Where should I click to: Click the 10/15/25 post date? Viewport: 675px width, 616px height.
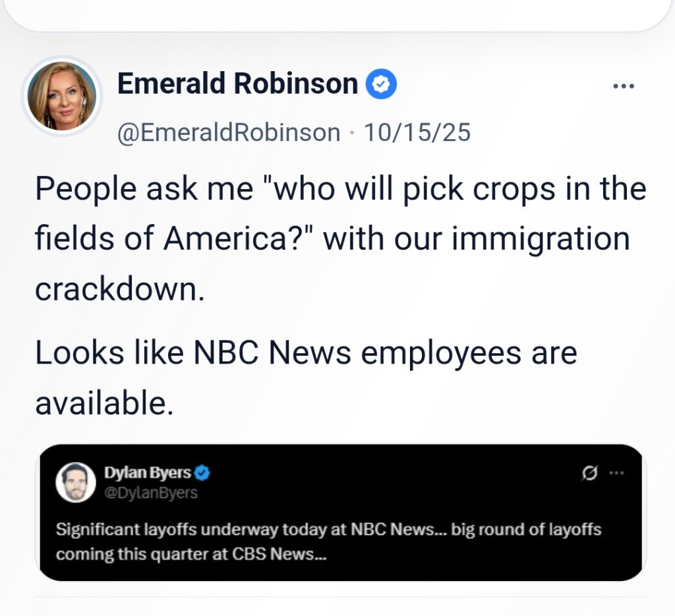point(417,132)
